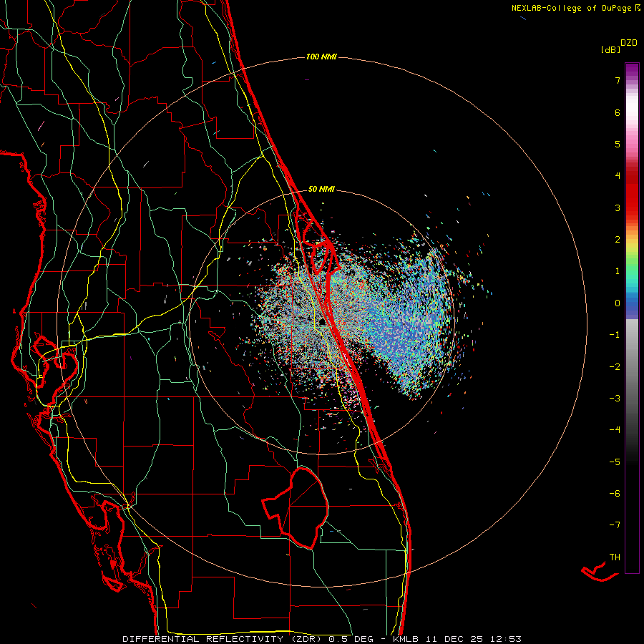Click the 0.5 DEG elevation angle text
The height and width of the screenshot is (644, 644).
tap(351, 639)
